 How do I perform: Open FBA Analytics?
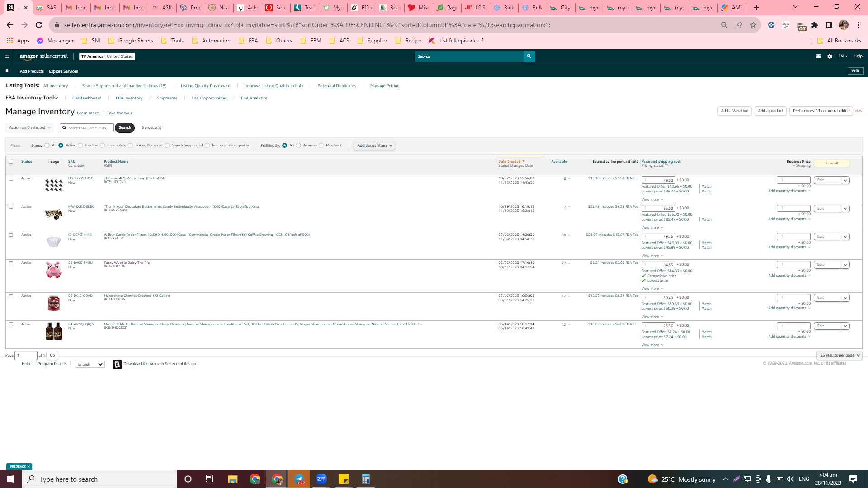pyautogui.click(x=254, y=98)
